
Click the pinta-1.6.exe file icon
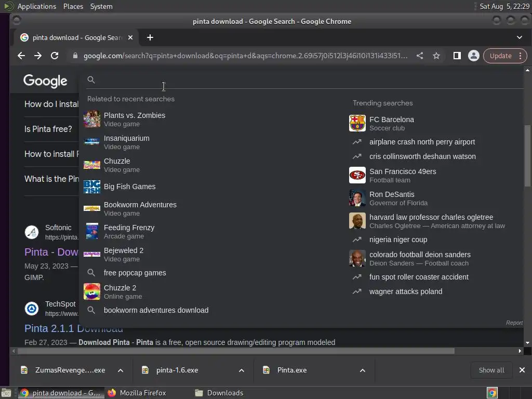pyautogui.click(x=145, y=370)
